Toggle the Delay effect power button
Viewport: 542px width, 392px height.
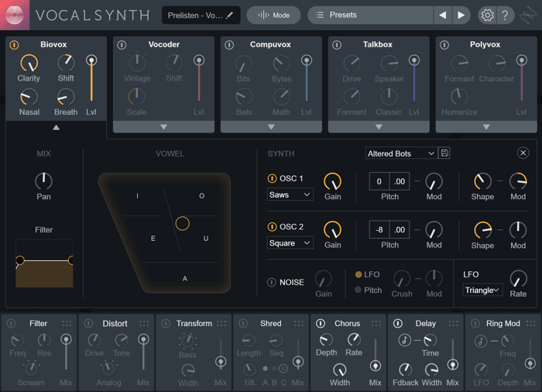[x=398, y=324]
